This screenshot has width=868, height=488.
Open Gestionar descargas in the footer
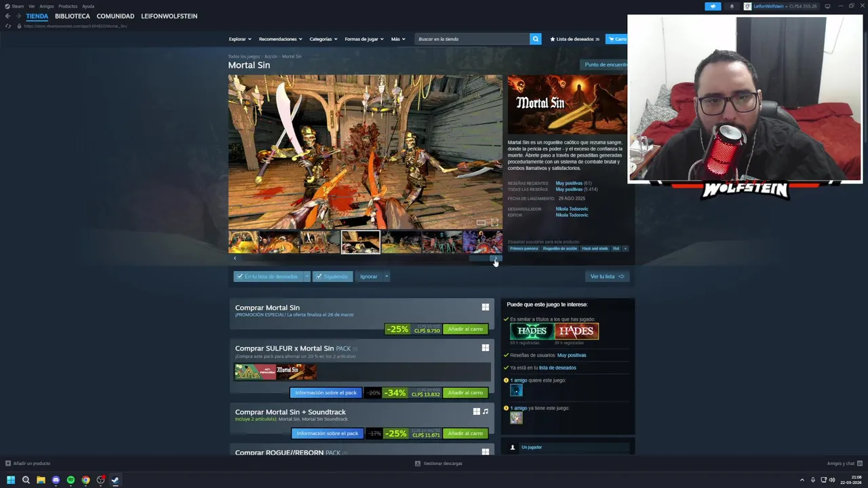pos(438,464)
